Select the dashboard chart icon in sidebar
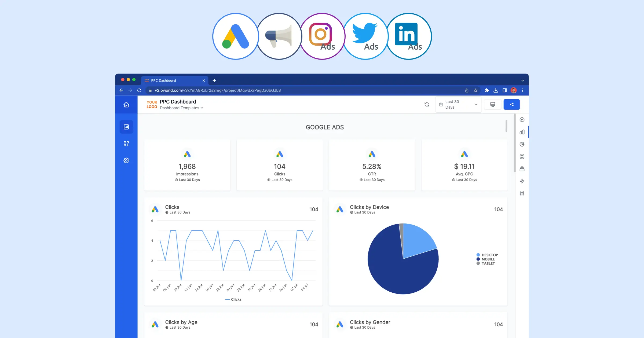Viewport: 644px width, 338px height. pyautogui.click(x=126, y=127)
